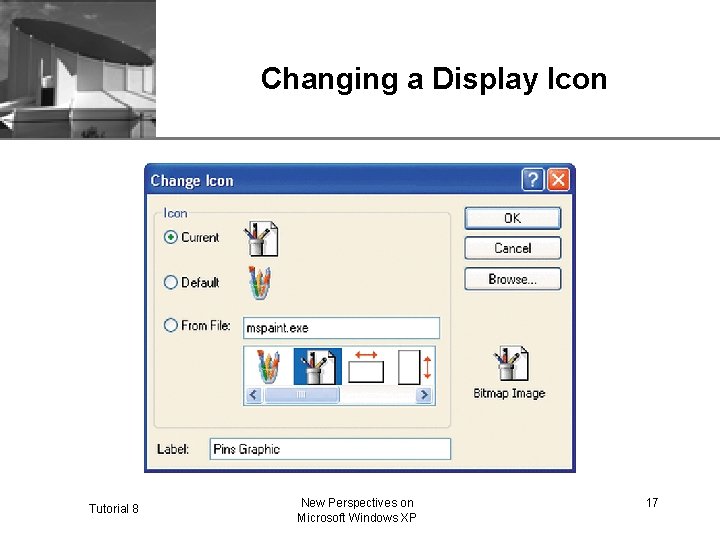This screenshot has width=720, height=540.
Task: Click the mspaint.exe file name field
Action: click(341, 328)
